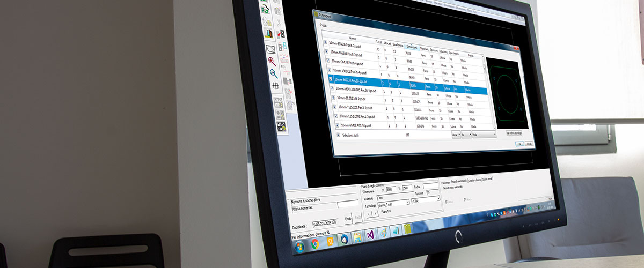Viewport: 644px width, 268px height.
Task: Select the Zoom Out magnifier tool
Action: coord(274,73)
